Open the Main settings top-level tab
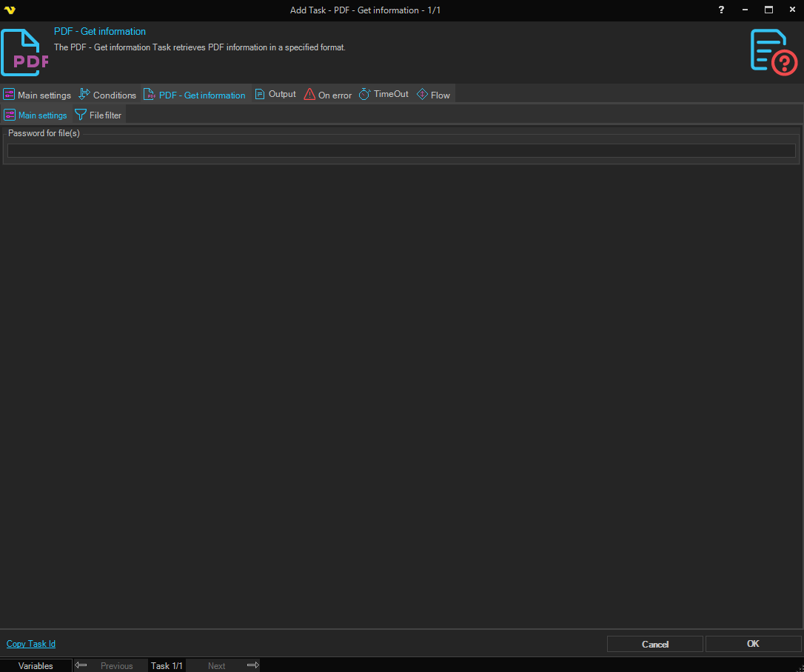This screenshot has width=804, height=672. (x=38, y=95)
